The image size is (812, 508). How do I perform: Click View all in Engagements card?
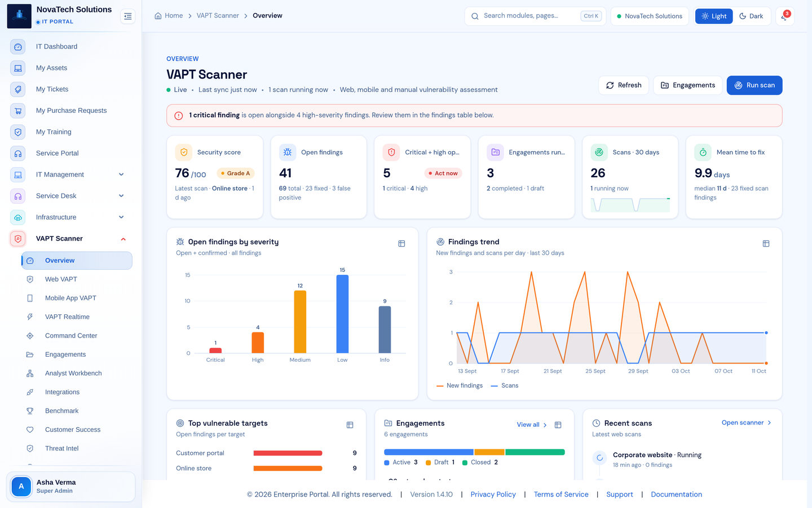click(532, 425)
